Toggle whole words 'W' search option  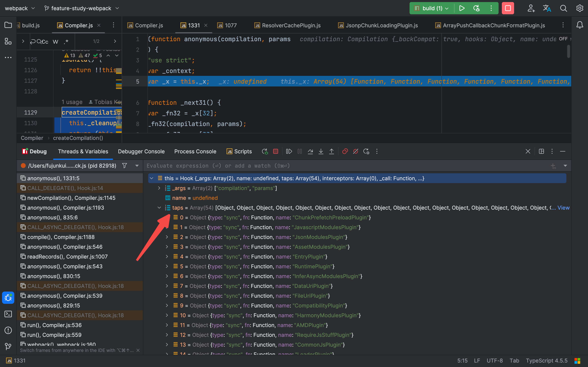click(x=55, y=42)
